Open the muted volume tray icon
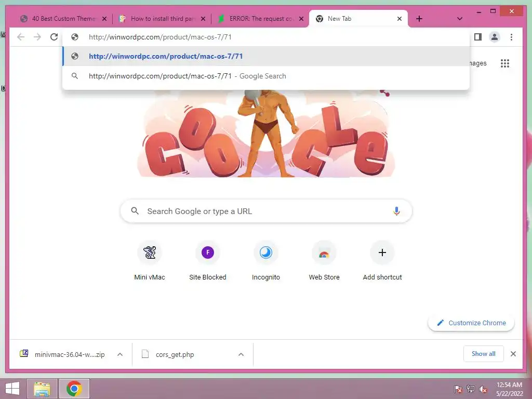 coord(483,389)
